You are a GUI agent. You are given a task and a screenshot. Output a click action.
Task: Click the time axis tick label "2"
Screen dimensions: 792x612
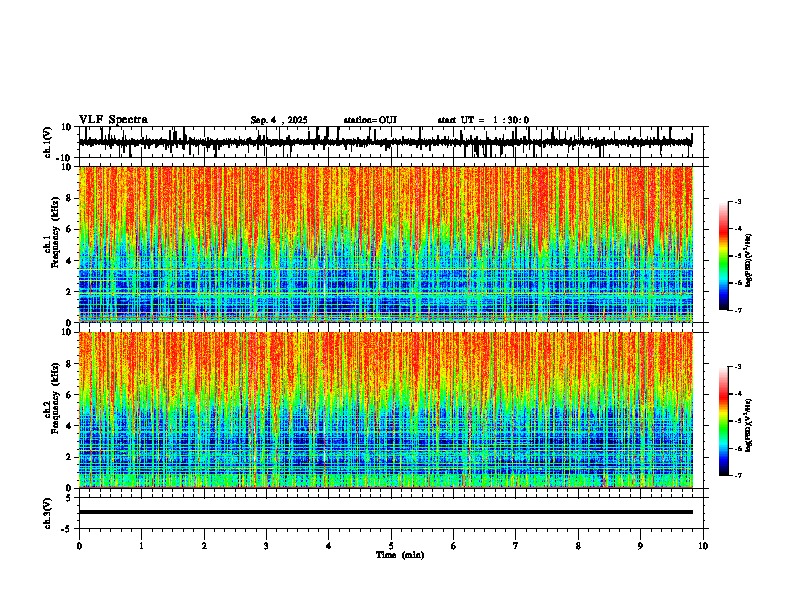click(204, 546)
